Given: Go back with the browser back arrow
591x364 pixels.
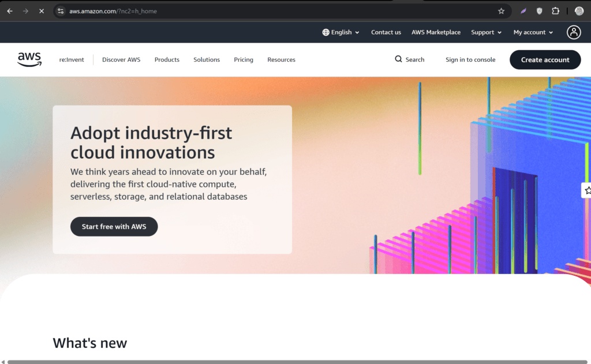Looking at the screenshot, I should point(10,11).
